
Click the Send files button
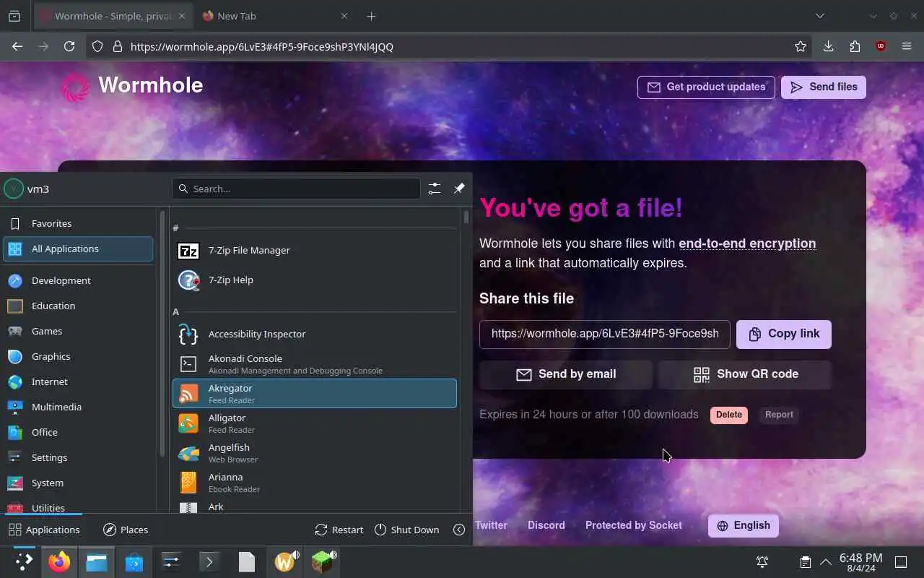pyautogui.click(x=824, y=87)
